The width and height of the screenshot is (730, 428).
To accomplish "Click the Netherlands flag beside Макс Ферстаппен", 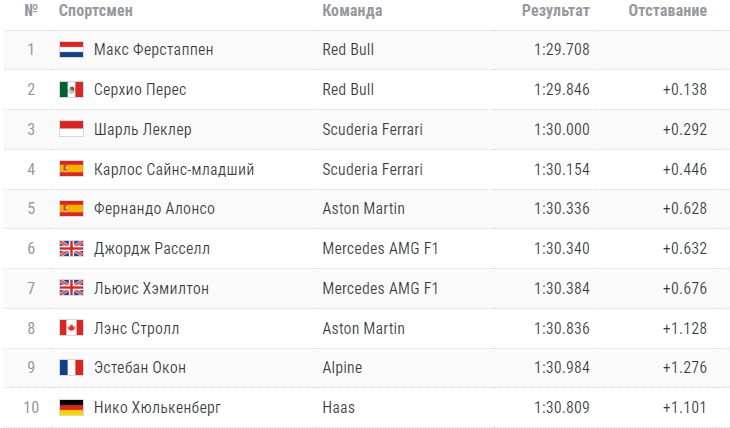I will coord(71,49).
